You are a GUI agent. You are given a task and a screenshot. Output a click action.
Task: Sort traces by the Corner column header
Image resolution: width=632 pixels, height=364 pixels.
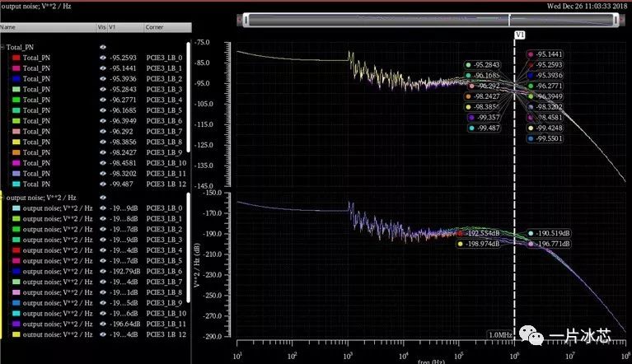(x=167, y=27)
